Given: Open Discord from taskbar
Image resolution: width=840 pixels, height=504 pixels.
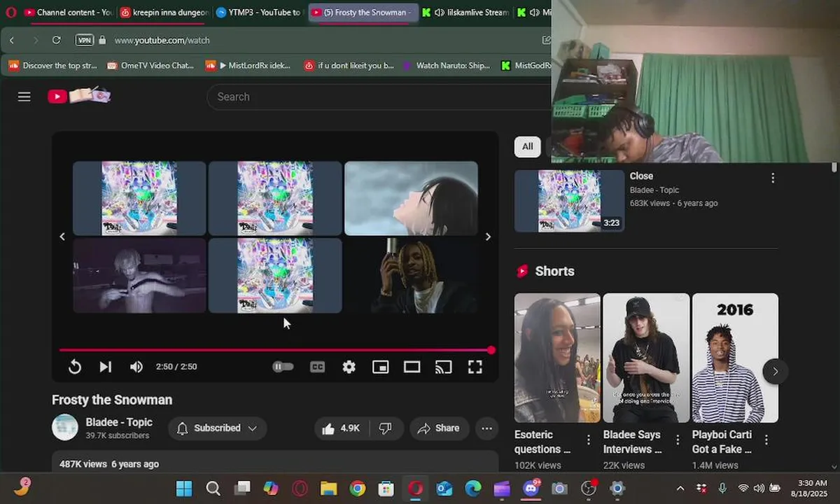Looking at the screenshot, I should [531, 488].
